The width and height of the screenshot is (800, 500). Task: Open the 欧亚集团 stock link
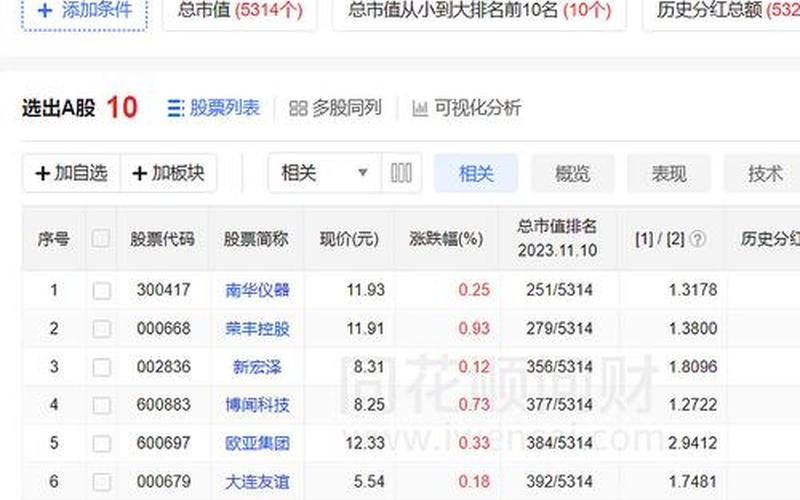pyautogui.click(x=257, y=443)
